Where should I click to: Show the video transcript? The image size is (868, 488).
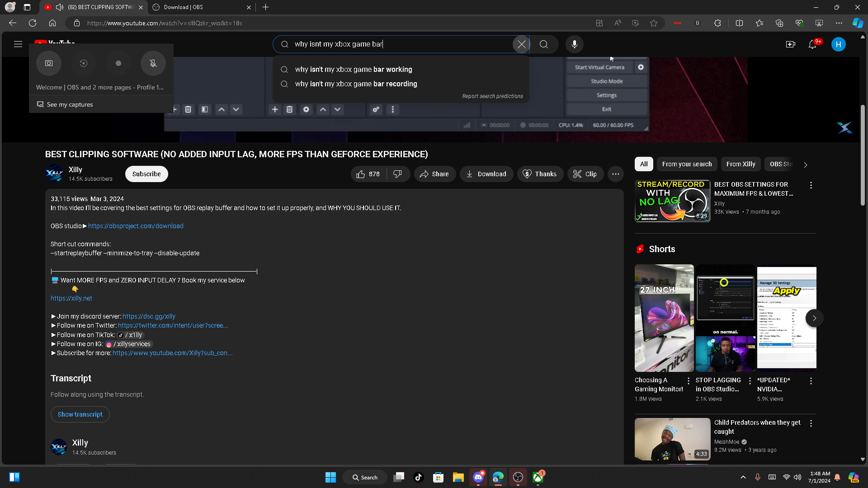(80, 414)
